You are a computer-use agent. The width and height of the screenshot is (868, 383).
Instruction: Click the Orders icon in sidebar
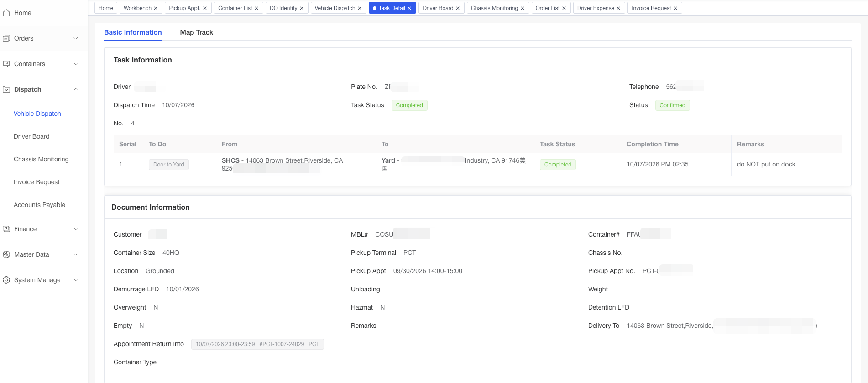pos(6,38)
